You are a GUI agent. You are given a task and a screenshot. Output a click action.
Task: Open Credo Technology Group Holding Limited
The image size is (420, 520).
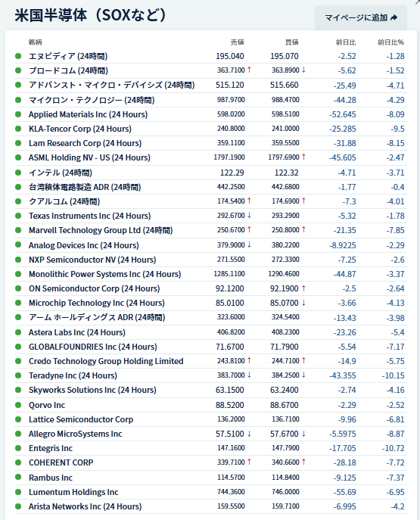point(106,361)
